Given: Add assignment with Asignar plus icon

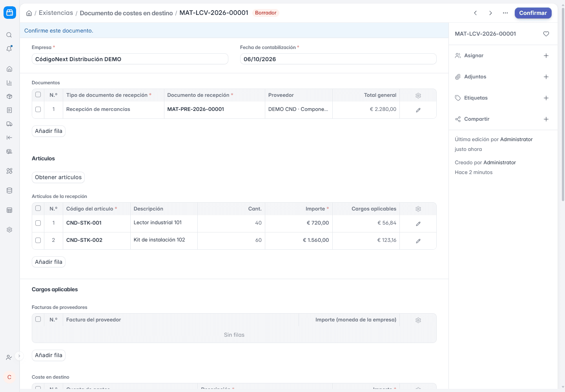Looking at the screenshot, I should click(546, 56).
